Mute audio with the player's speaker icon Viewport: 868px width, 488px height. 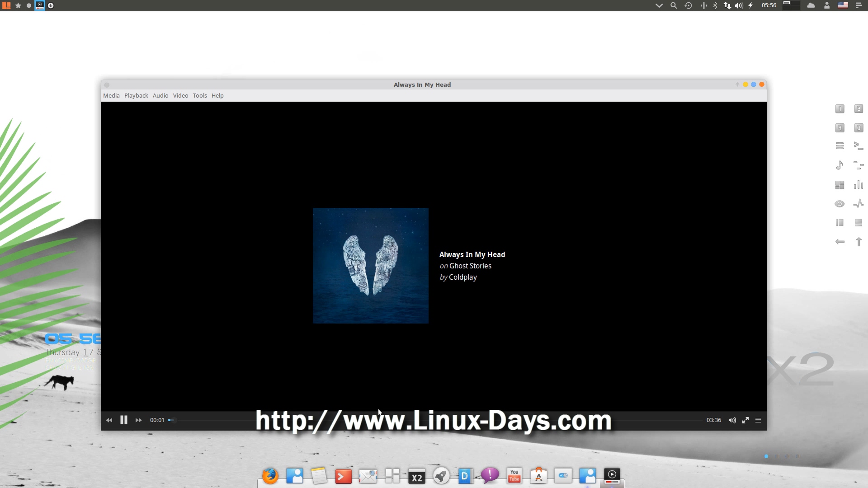[x=732, y=420]
